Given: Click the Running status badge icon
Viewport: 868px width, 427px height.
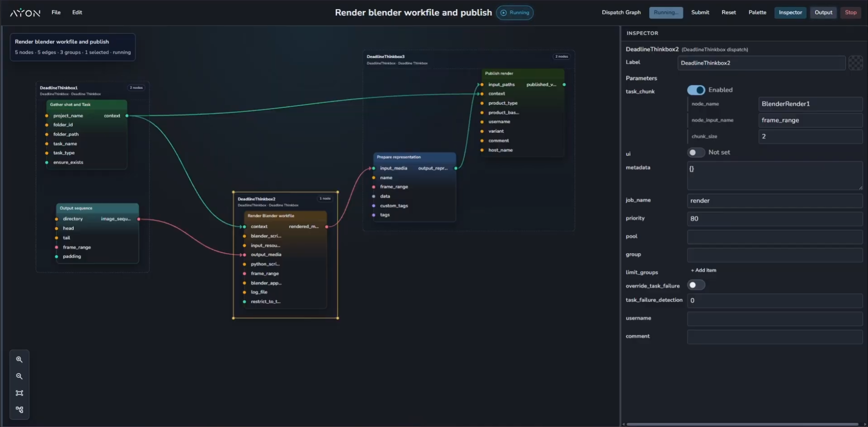Looking at the screenshot, I should click(x=504, y=12).
